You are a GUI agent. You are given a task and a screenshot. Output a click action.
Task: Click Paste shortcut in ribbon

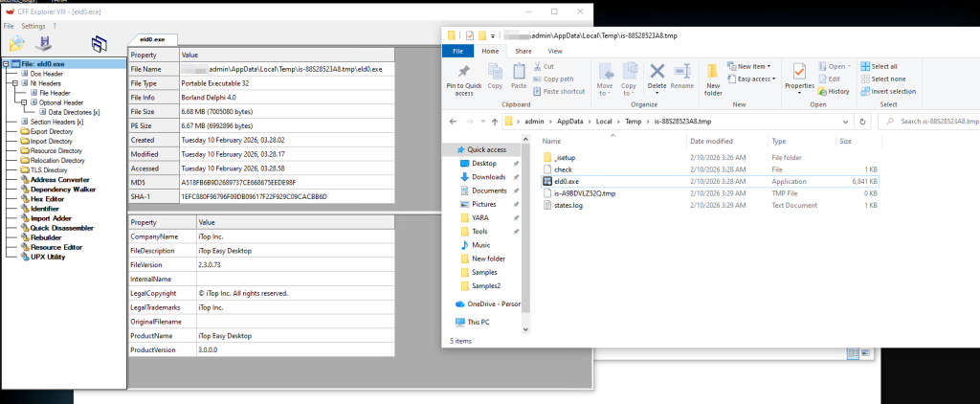click(559, 91)
